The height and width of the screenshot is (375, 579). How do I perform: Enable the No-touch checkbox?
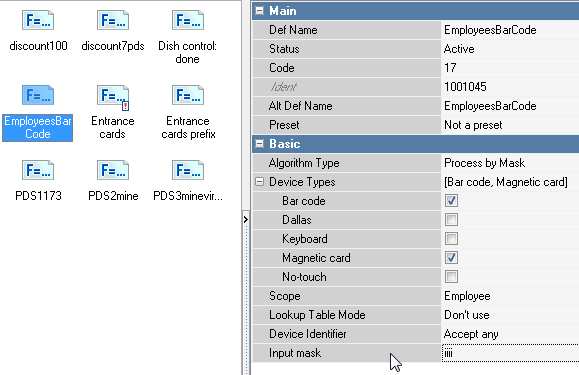(451, 276)
